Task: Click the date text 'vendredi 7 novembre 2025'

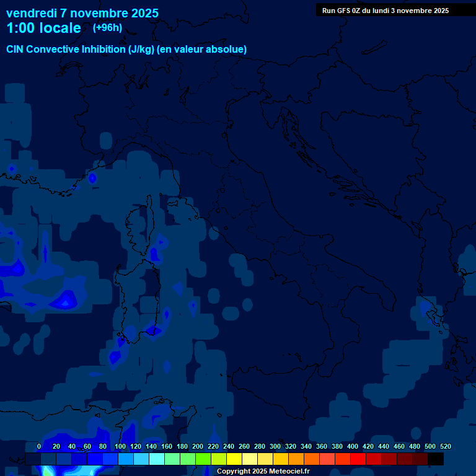Action: point(82,14)
